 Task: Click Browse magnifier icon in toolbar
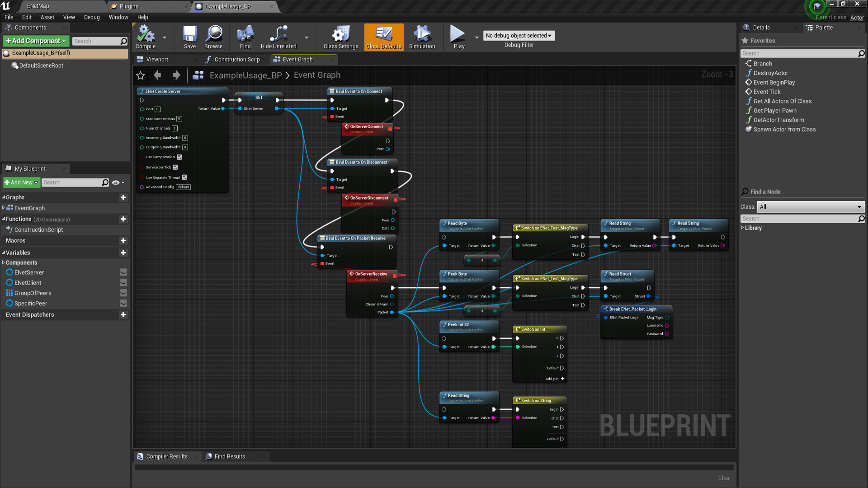pos(213,37)
